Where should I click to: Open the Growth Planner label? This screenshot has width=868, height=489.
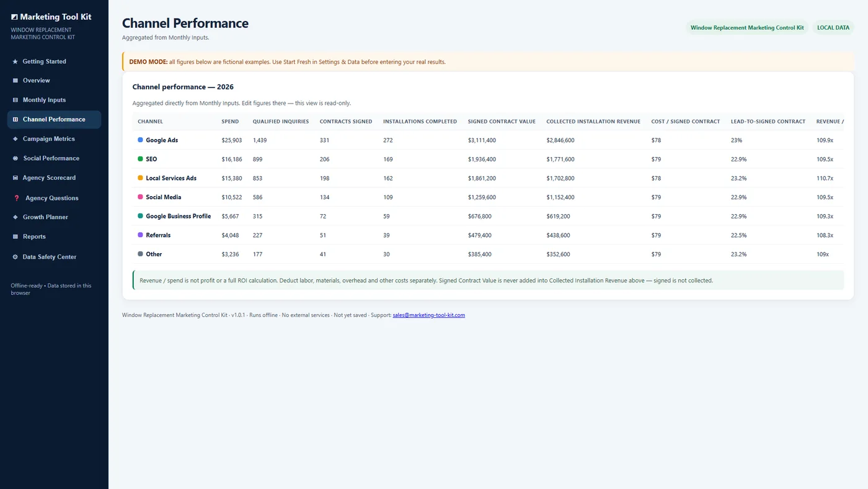pyautogui.click(x=45, y=217)
